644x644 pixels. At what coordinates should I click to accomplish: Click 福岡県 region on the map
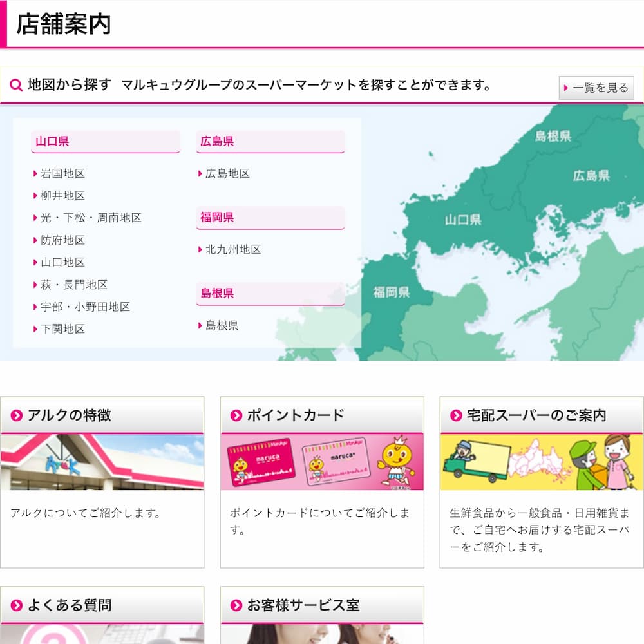point(391,292)
